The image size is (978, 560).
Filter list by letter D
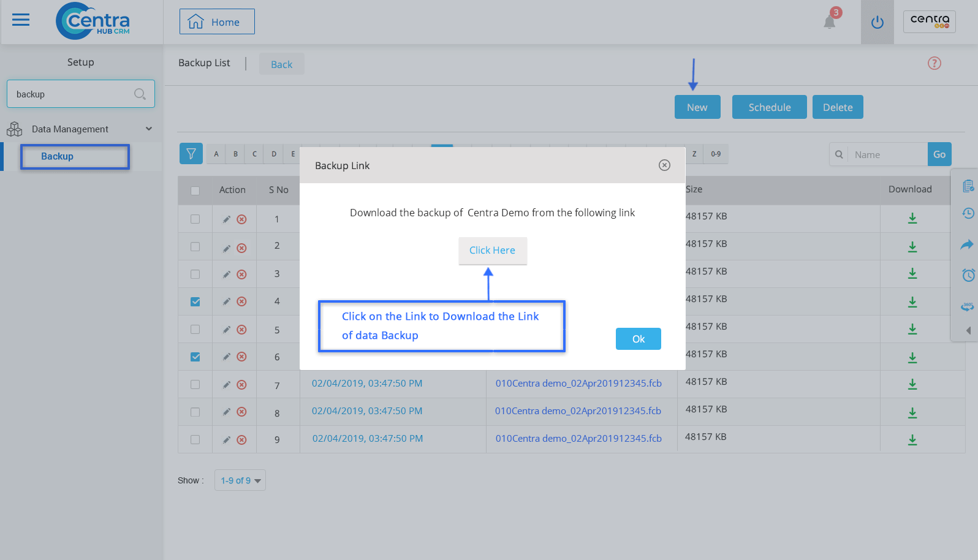pyautogui.click(x=273, y=154)
